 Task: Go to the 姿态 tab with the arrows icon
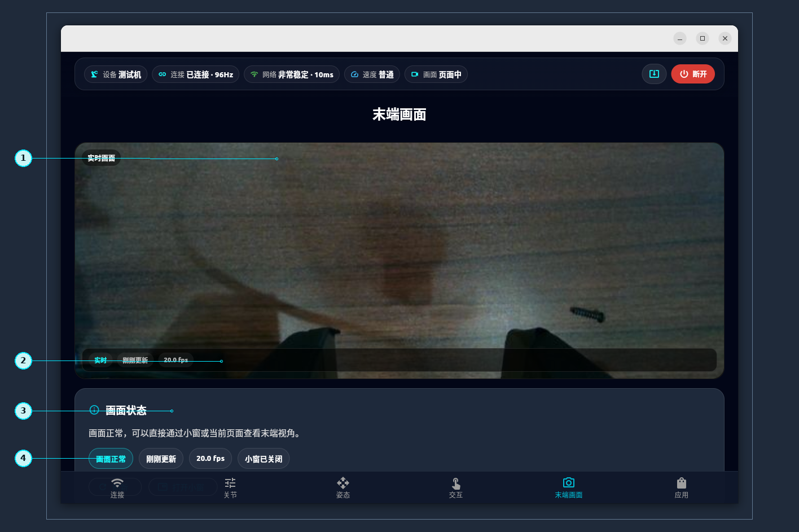343,488
